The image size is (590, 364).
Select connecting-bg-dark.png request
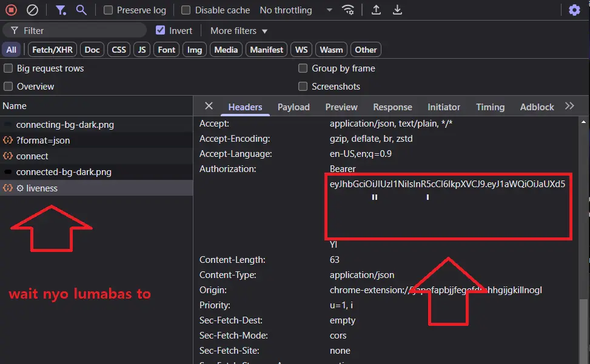coord(96,124)
